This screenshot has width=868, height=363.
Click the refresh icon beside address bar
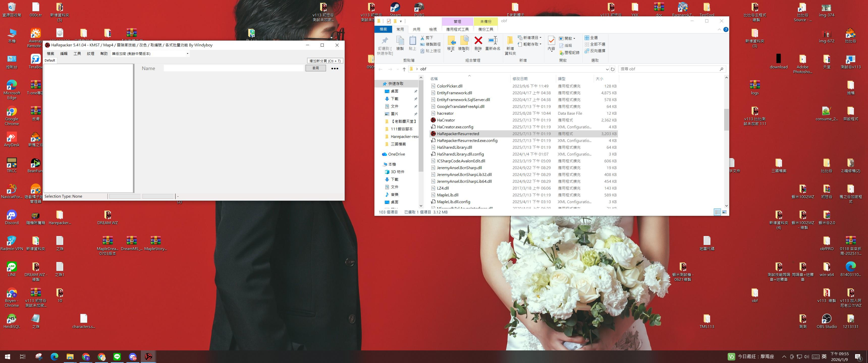pos(613,69)
